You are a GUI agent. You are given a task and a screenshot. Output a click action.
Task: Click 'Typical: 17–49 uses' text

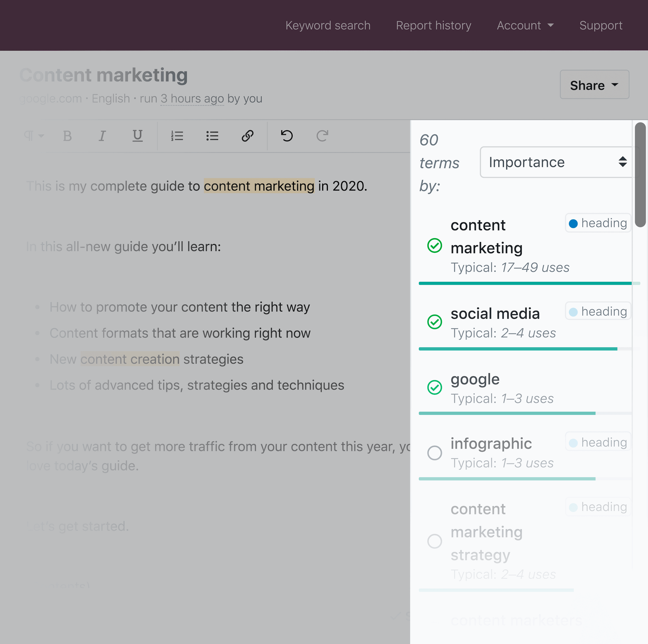[510, 267]
